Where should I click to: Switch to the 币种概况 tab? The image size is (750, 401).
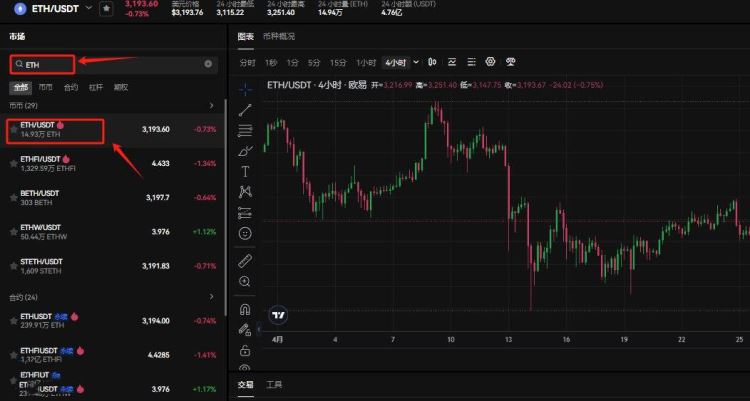(278, 36)
